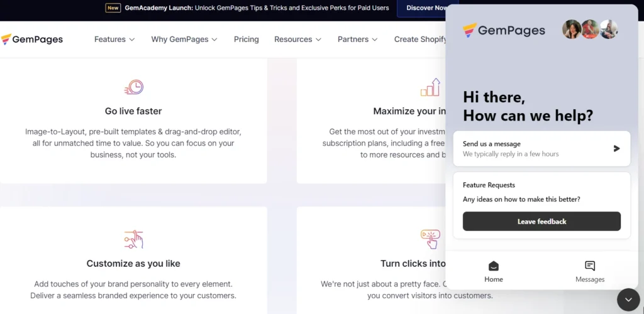Click the first support agent avatar
Image resolution: width=644 pixels, height=314 pixels.
click(571, 29)
